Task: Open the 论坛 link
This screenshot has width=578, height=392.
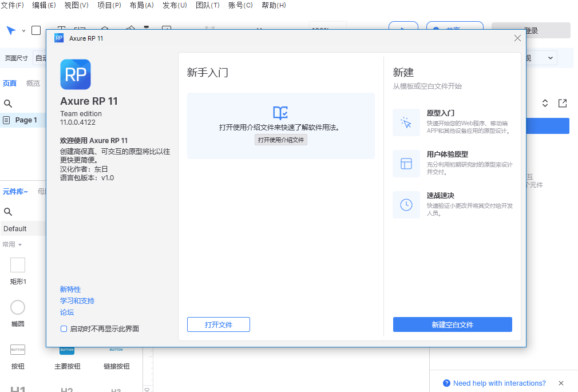Action: 66,312
